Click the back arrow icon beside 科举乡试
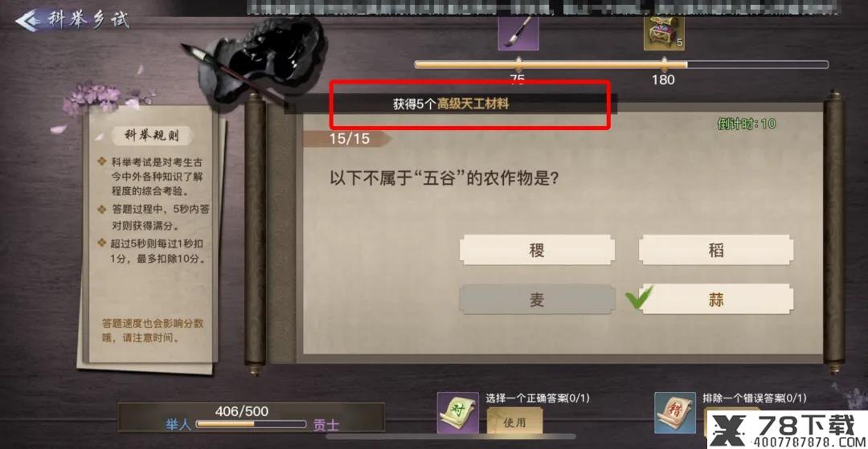This screenshot has width=868, height=449. (29, 20)
